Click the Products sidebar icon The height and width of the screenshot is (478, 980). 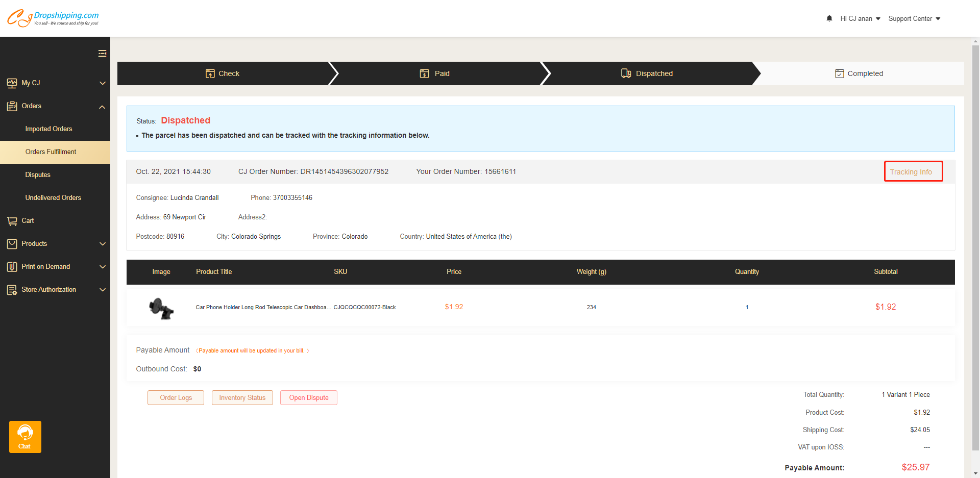click(x=12, y=244)
